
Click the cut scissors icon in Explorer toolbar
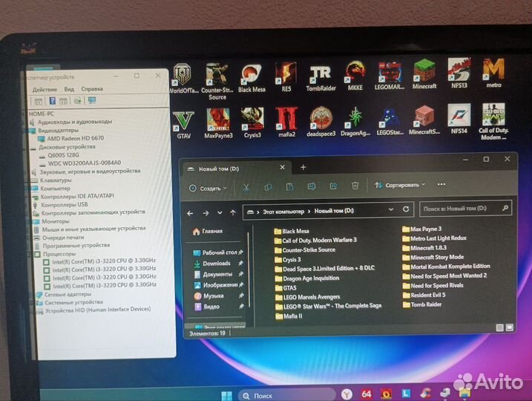point(246,186)
